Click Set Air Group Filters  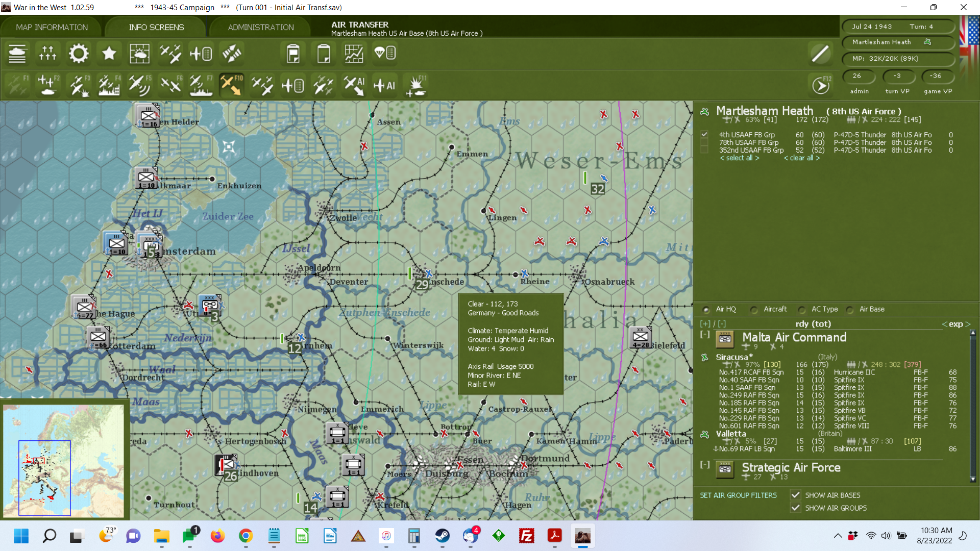[x=738, y=495]
